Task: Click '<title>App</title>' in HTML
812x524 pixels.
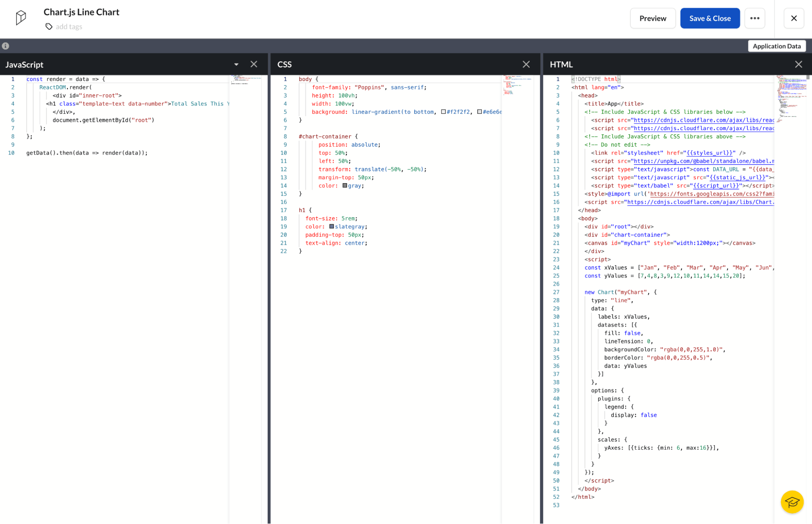Action: click(614, 104)
